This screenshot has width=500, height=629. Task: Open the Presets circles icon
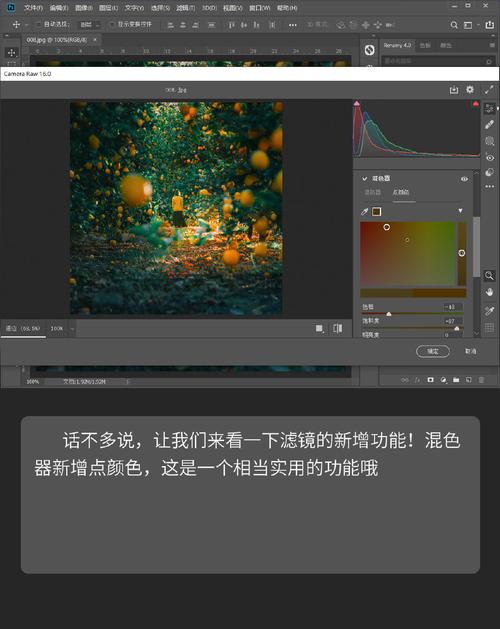489,172
